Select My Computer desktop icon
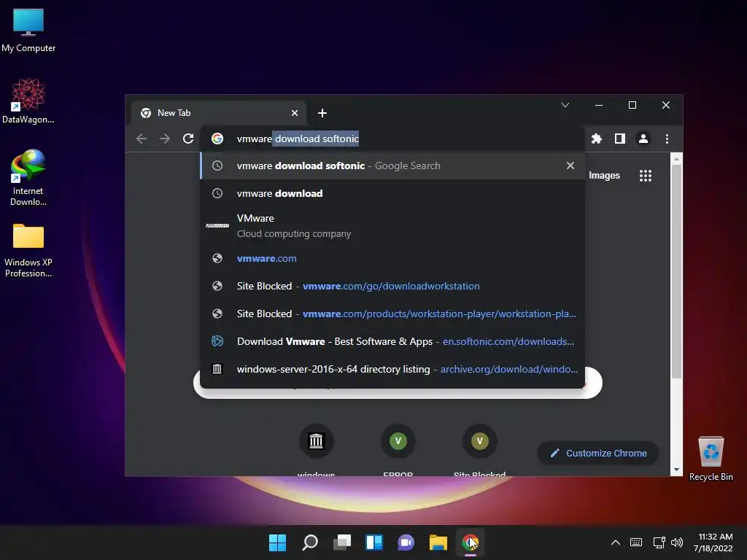747x560 pixels. click(28, 30)
